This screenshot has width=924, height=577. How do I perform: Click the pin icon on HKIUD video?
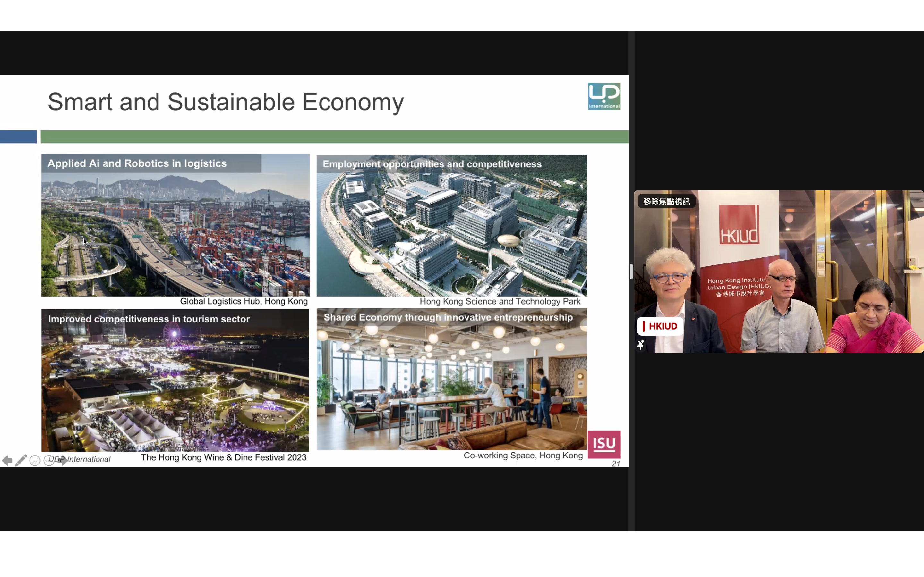641,345
